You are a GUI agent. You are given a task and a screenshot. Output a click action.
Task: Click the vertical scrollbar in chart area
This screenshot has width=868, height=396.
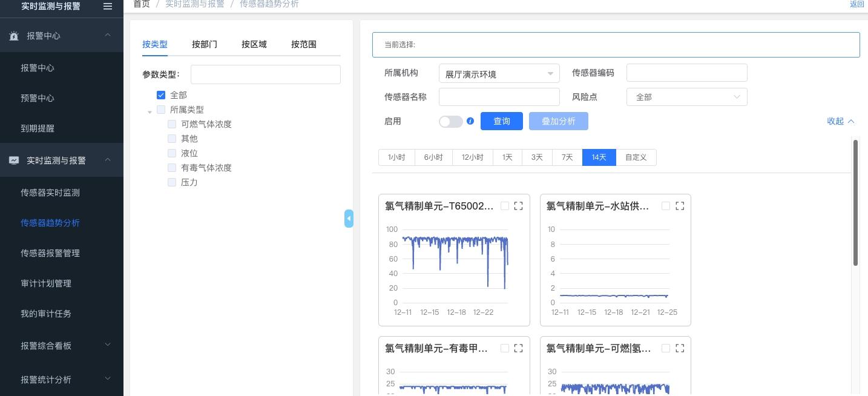coord(855,202)
